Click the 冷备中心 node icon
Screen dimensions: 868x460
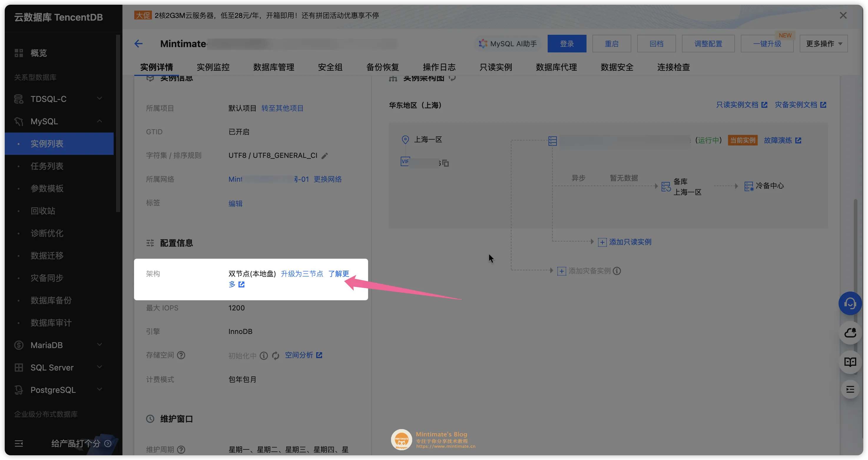point(749,186)
